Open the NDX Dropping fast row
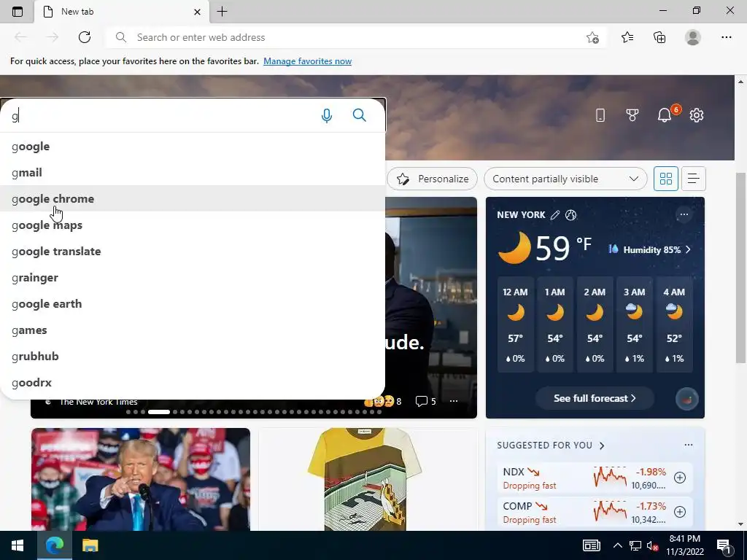 595,478
